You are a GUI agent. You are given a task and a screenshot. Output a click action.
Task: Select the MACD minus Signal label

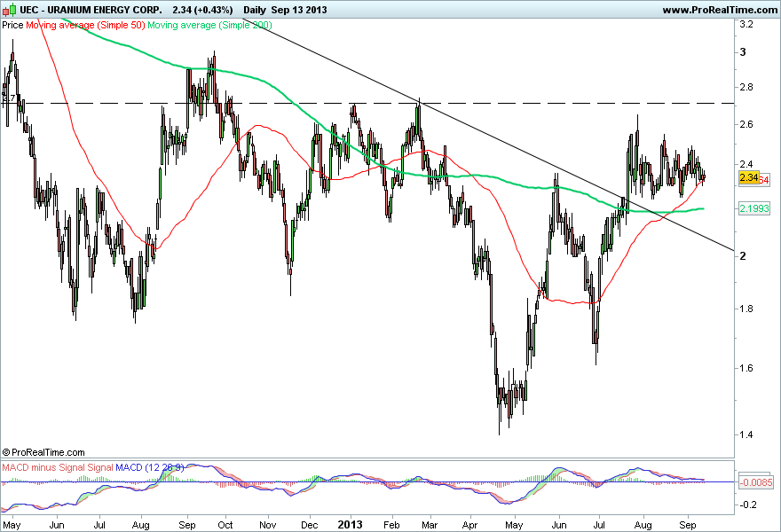pos(43,467)
